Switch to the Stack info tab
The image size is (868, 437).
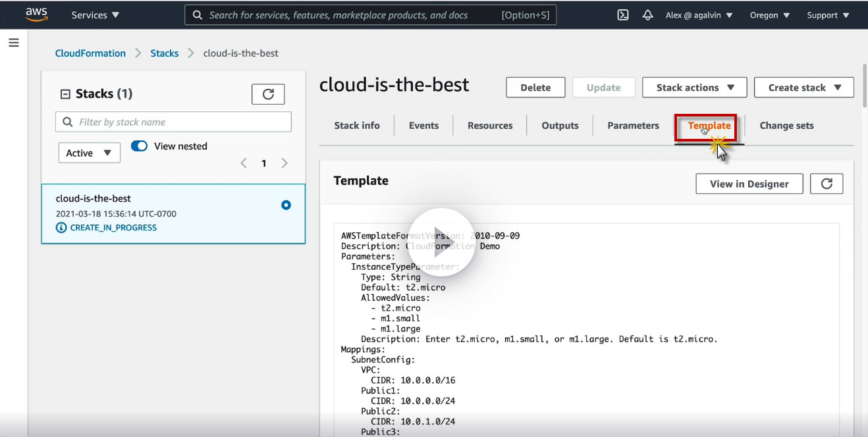pyautogui.click(x=357, y=126)
